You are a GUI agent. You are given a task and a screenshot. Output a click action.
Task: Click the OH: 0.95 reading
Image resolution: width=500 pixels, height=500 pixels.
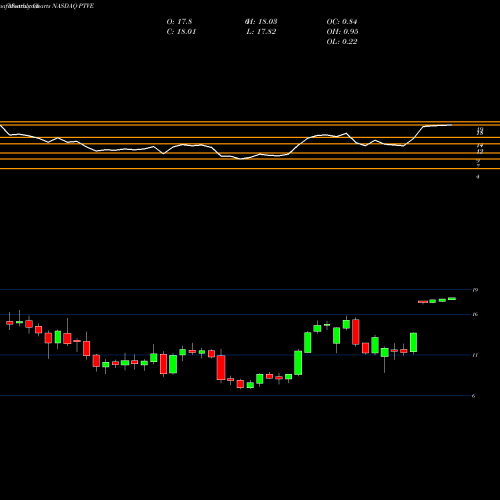(x=342, y=32)
